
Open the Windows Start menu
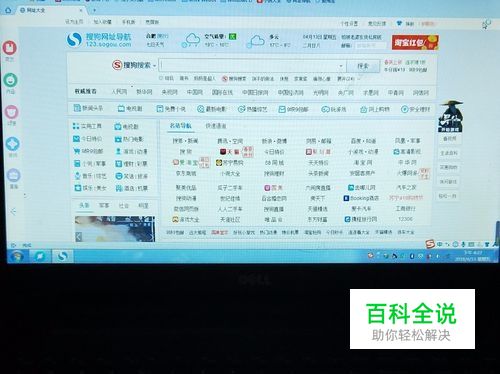tap(17, 256)
